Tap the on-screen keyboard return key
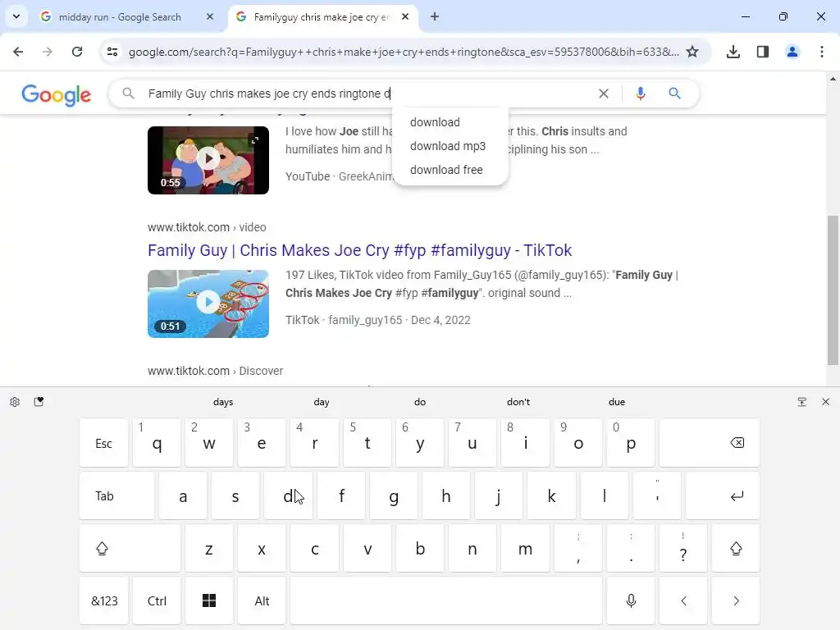Viewport: 840px width, 630px height. [722, 495]
